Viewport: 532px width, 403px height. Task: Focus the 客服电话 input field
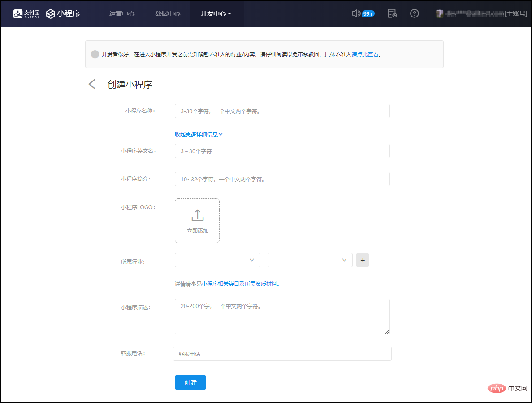tap(282, 354)
